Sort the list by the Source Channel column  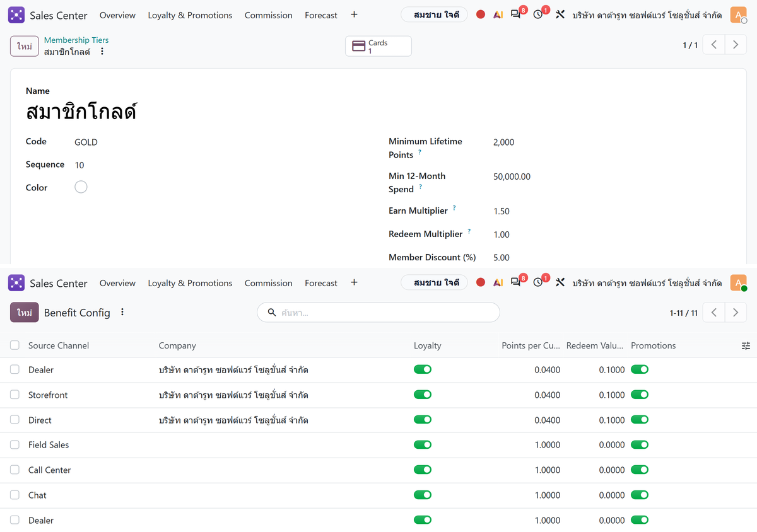point(59,345)
